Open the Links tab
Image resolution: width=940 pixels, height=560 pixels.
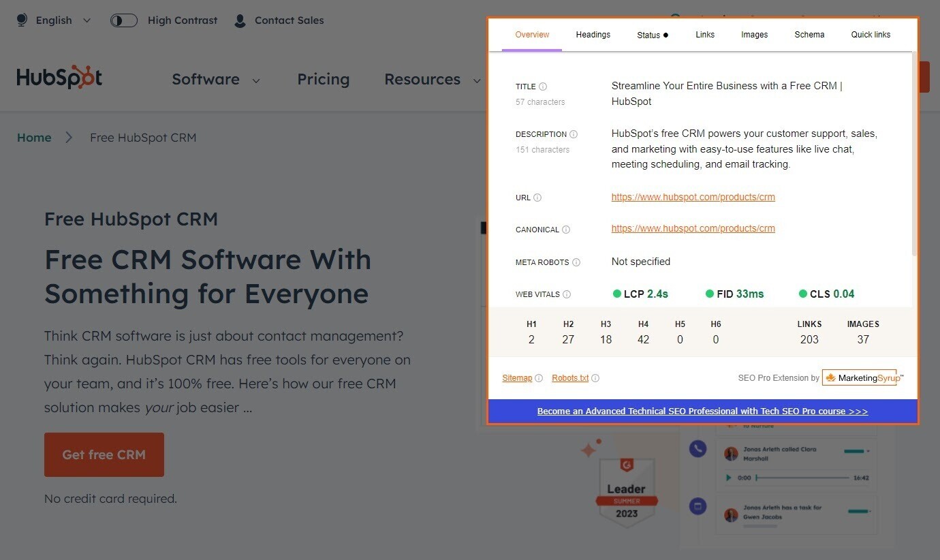(705, 35)
